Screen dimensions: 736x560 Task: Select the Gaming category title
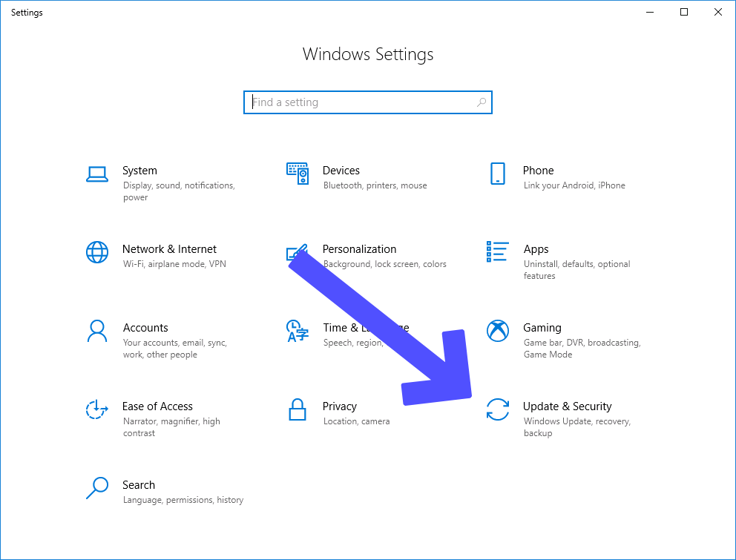pyautogui.click(x=542, y=328)
